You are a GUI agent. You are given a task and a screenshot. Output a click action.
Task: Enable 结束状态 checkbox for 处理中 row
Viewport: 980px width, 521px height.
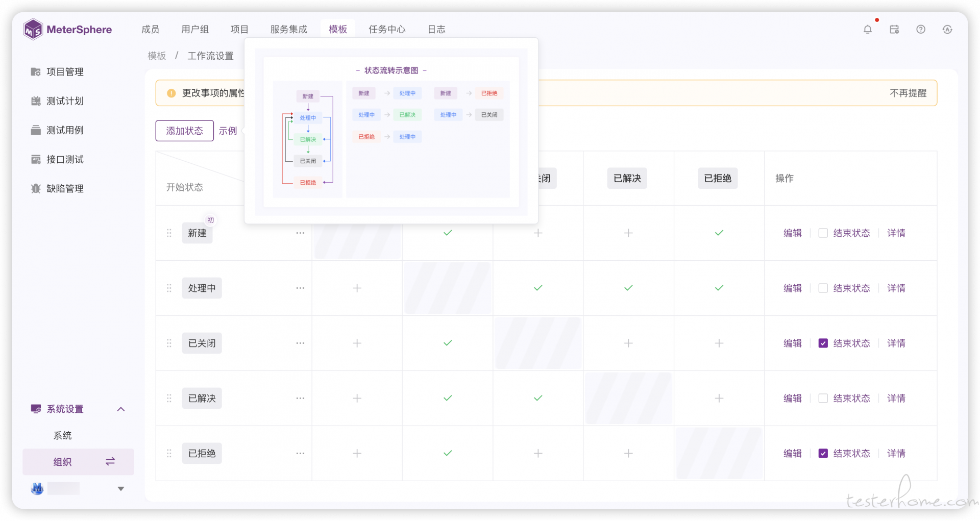click(x=823, y=288)
